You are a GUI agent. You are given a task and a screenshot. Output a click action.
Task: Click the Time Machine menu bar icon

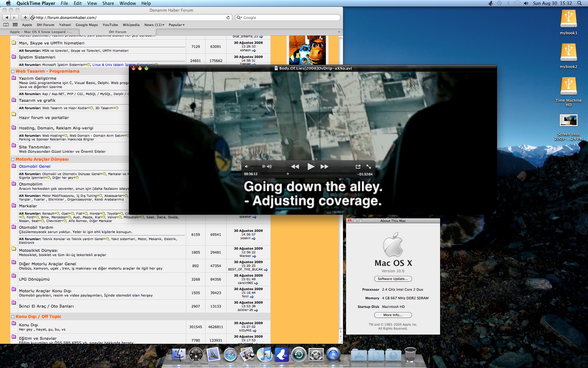click(x=499, y=3)
